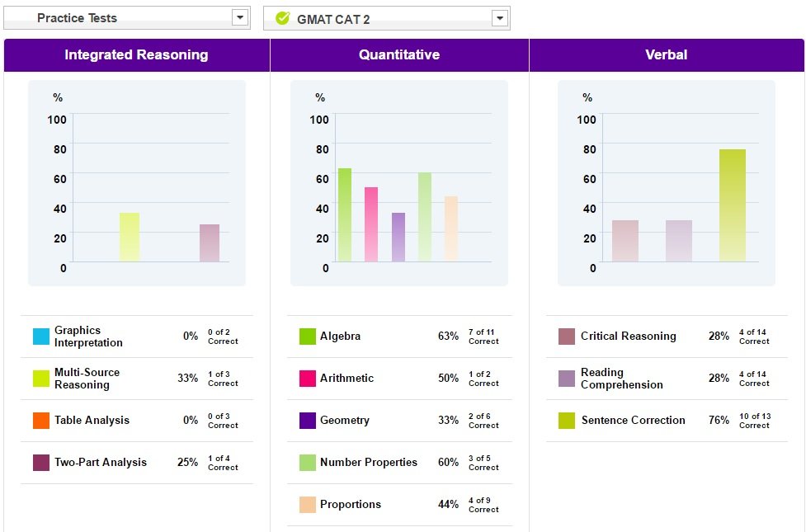Image resolution: width=806 pixels, height=532 pixels.
Task: Click the 33% Geometry score
Action: click(x=448, y=421)
